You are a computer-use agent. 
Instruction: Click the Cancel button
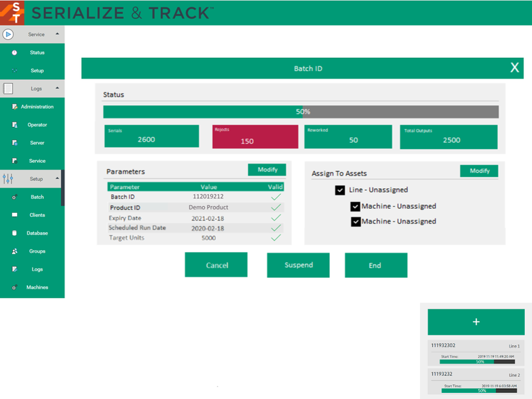tap(216, 265)
